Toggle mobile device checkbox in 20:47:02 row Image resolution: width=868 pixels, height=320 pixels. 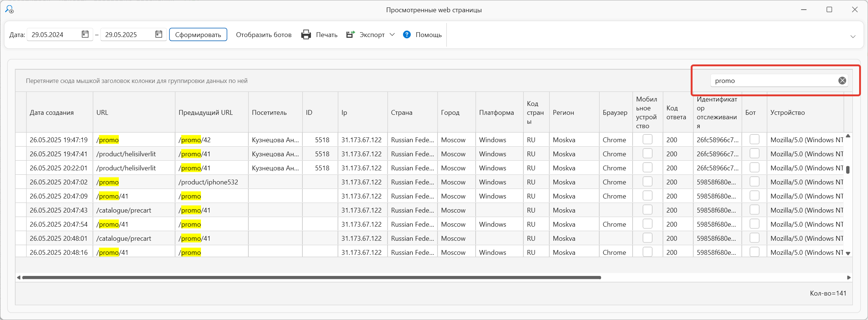[x=647, y=181]
